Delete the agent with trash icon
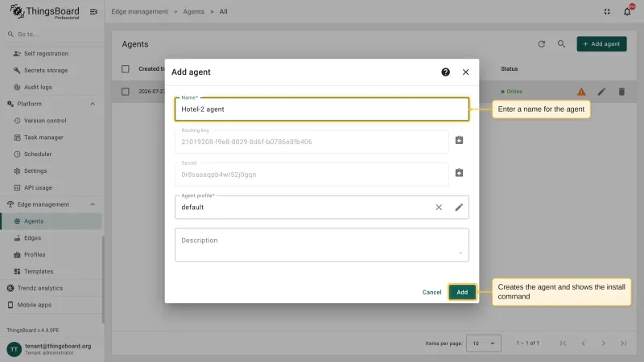This screenshot has height=362, width=644. (621, 92)
